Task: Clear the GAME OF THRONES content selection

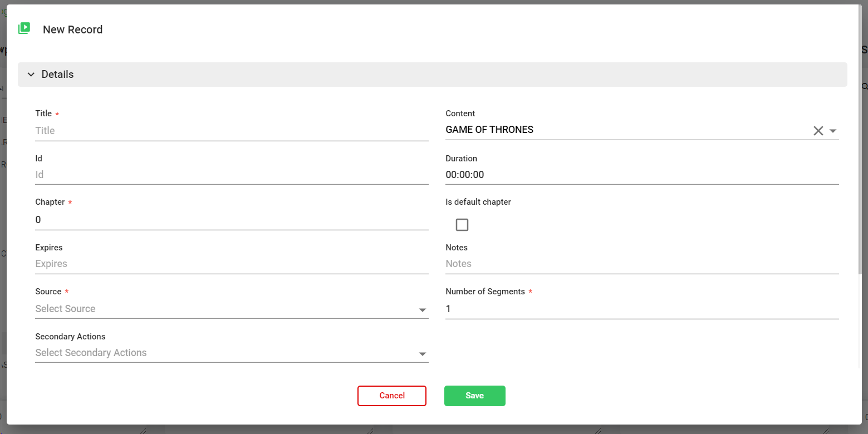Action: pos(818,131)
